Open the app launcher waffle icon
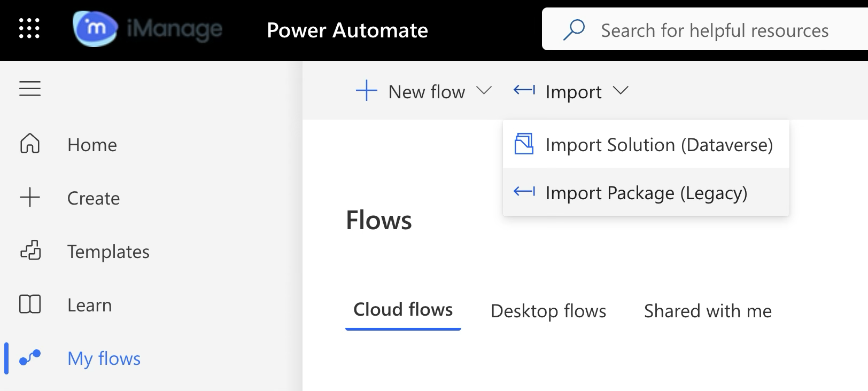 (x=29, y=29)
